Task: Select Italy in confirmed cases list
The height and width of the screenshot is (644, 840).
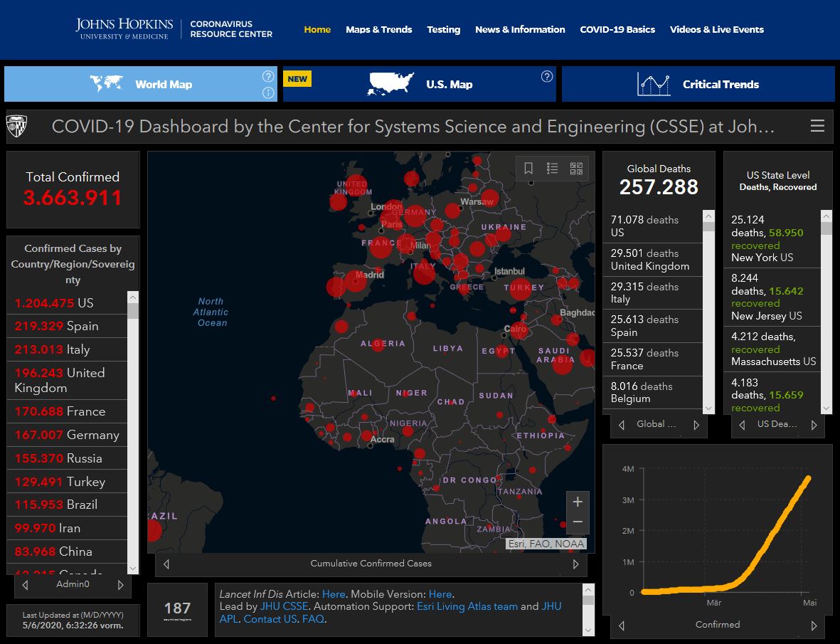Action: pos(67,350)
